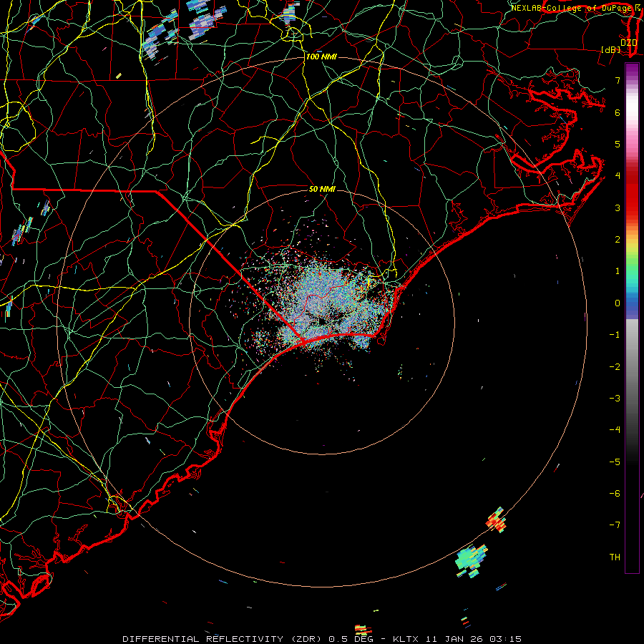Click the -7 value on color scale
This screenshot has height=644, width=644.
[x=615, y=525]
